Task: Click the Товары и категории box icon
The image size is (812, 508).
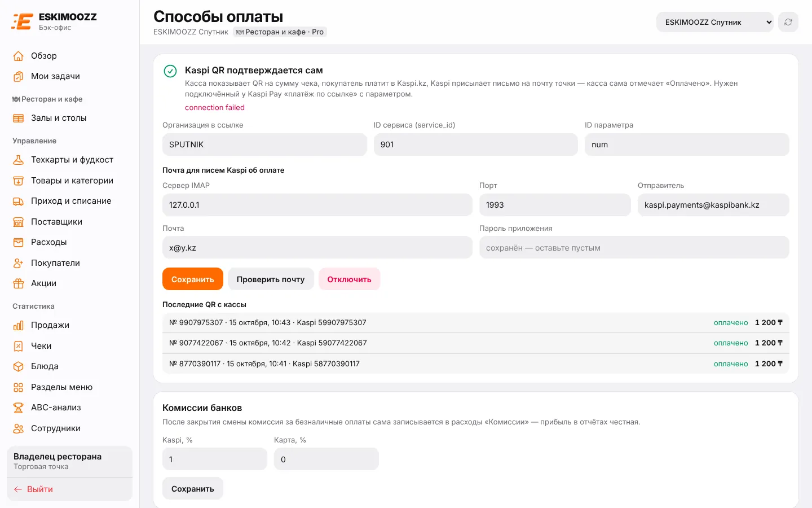Action: 19,181
